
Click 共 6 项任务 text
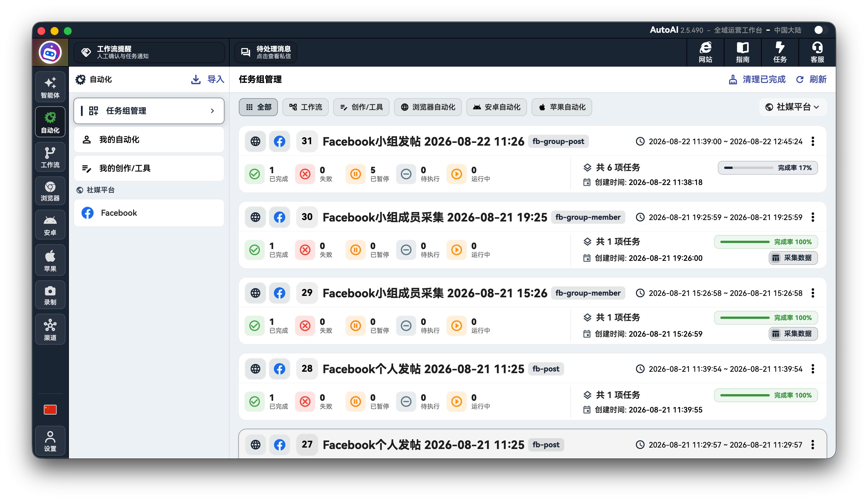(618, 167)
